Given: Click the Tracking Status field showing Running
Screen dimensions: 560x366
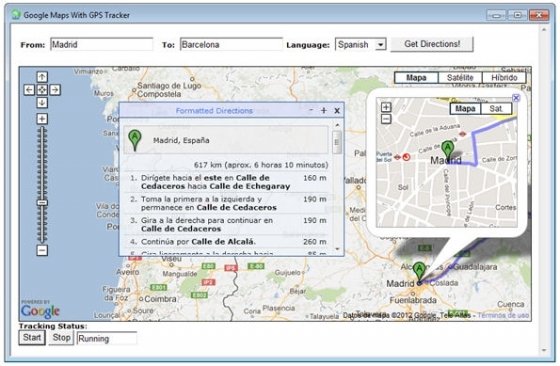Looking at the screenshot, I should point(107,339).
